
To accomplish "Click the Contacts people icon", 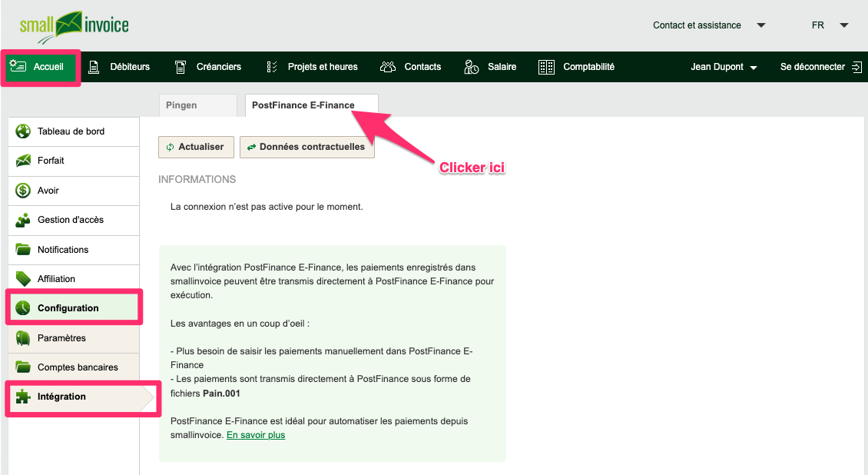I will click(388, 67).
